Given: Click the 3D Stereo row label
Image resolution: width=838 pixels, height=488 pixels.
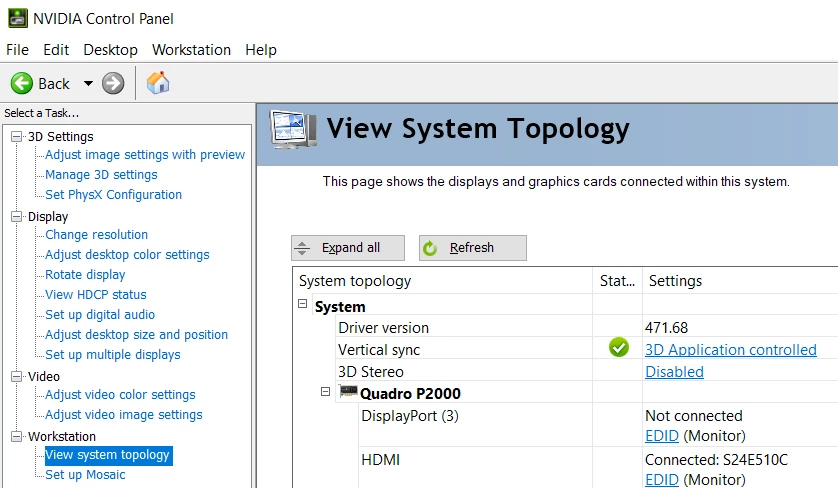Looking at the screenshot, I should tap(370, 371).
